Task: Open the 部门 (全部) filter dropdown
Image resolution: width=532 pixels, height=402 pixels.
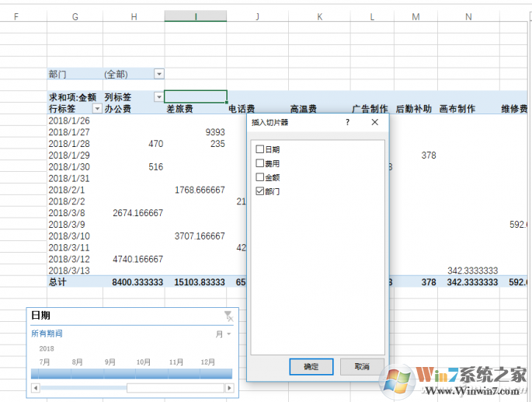Action: click(x=158, y=74)
